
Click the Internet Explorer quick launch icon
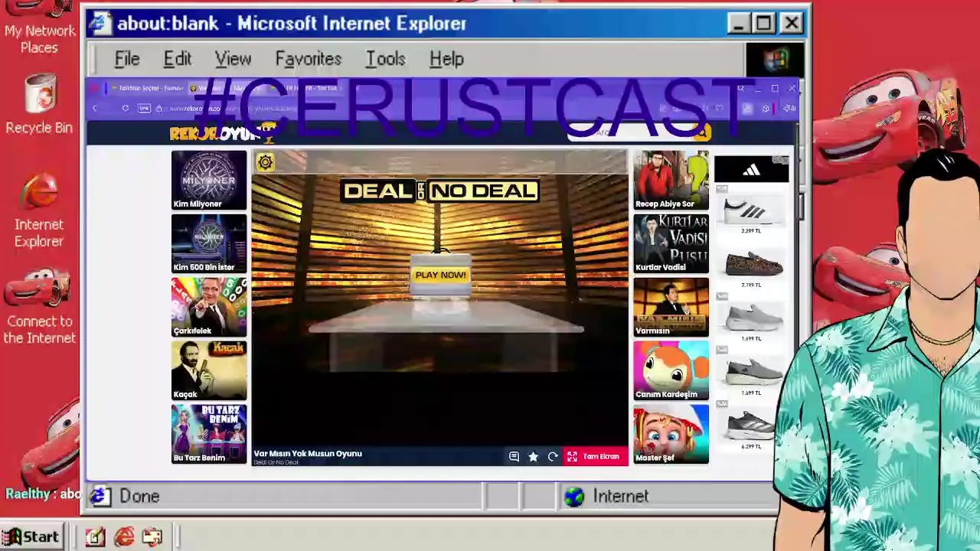point(124,537)
